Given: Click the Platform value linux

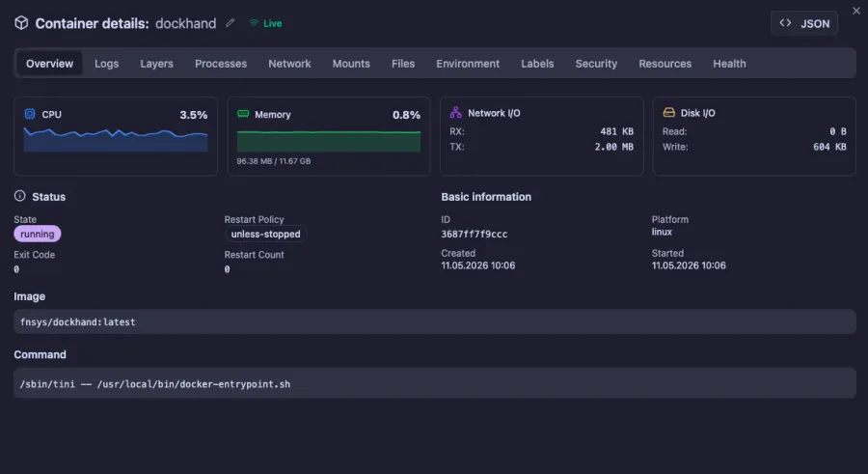Looking at the screenshot, I should pyautogui.click(x=662, y=232).
